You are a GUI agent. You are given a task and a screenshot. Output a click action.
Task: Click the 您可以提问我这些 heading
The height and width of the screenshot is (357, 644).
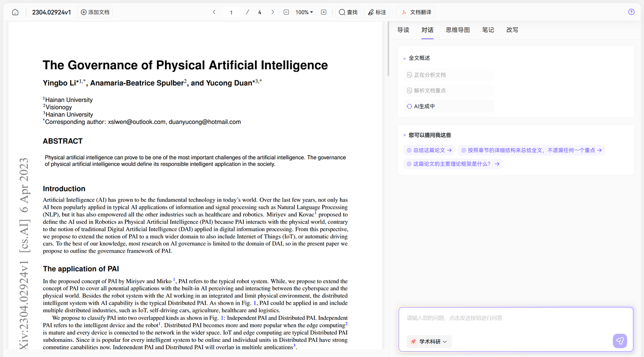430,135
